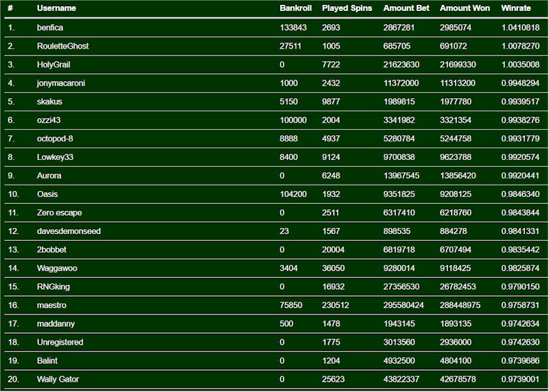The width and height of the screenshot is (549, 392).
Task: Click skakus's played spins 9877
Action: 331,102
